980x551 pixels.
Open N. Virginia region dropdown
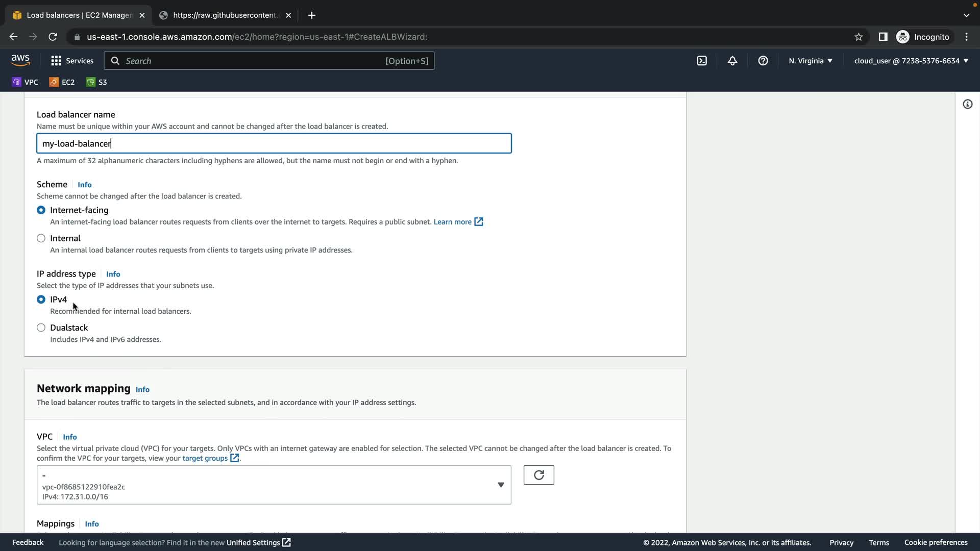[810, 61]
